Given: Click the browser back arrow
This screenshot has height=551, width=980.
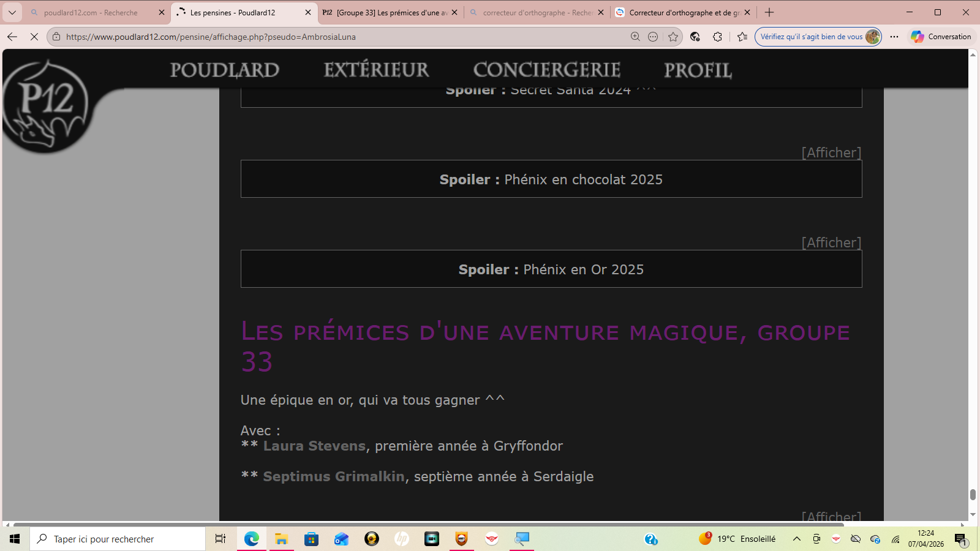Looking at the screenshot, I should pyautogui.click(x=12, y=37).
